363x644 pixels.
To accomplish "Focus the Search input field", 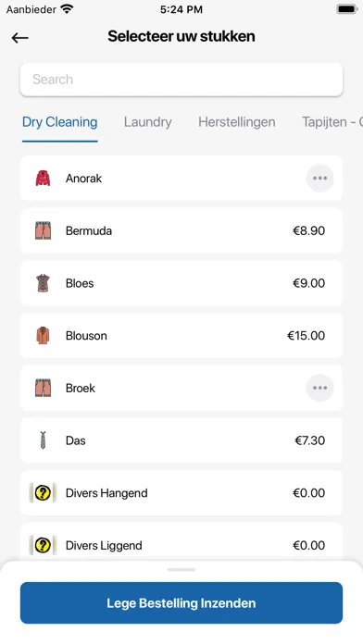I will tap(181, 80).
